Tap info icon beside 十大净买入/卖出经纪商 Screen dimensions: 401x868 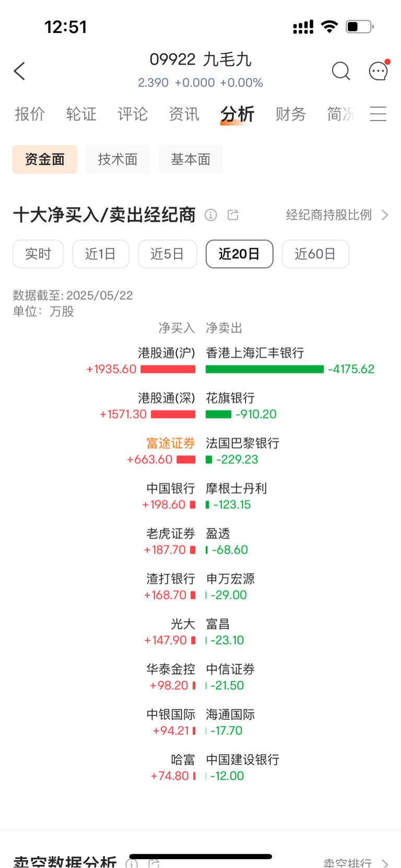pos(210,215)
